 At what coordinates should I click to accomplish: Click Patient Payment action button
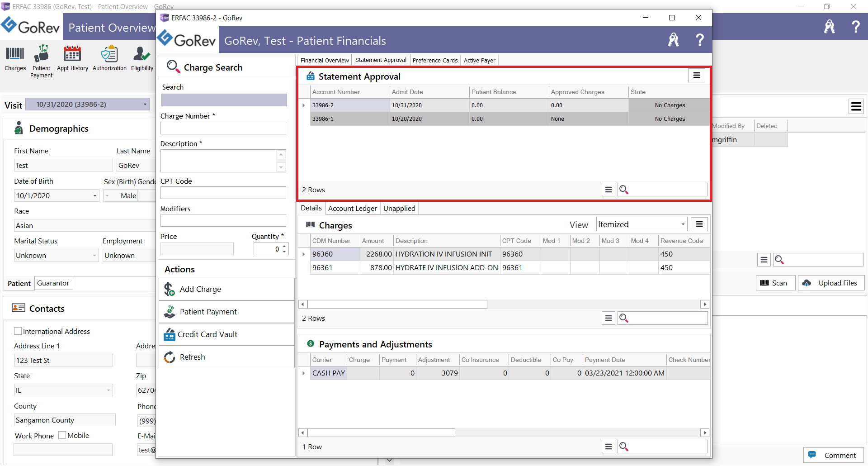pos(226,312)
